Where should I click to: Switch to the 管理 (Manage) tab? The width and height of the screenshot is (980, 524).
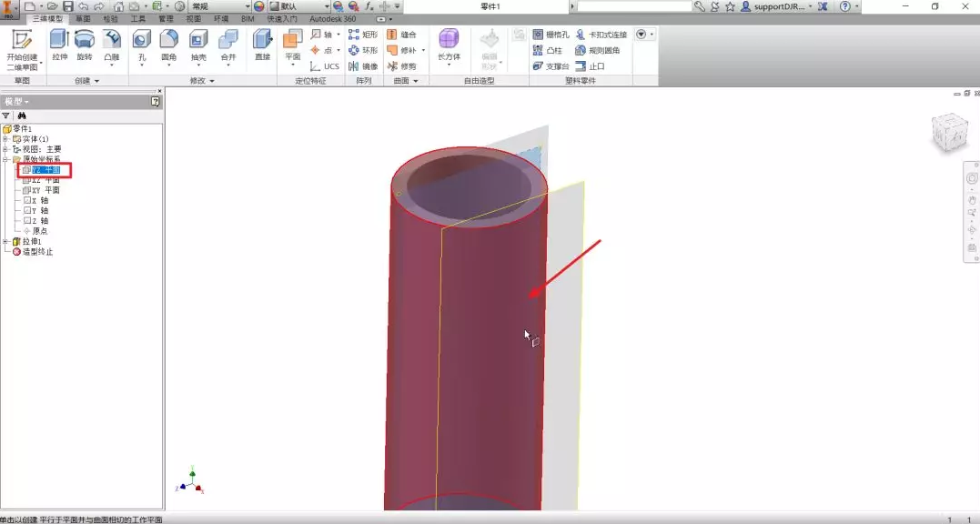coord(166,19)
